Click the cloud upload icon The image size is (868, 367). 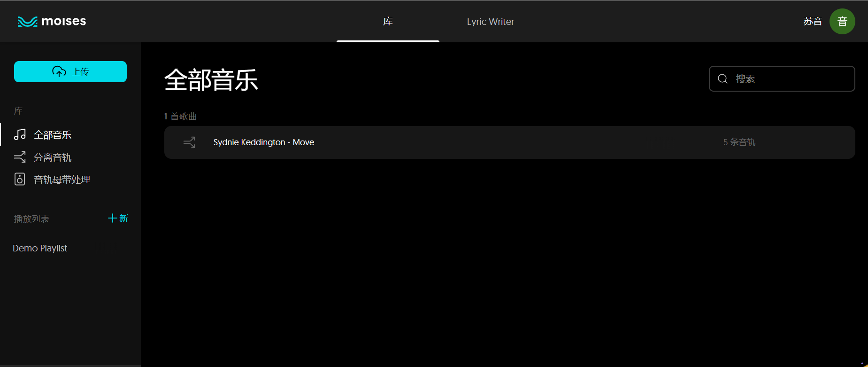(59, 71)
